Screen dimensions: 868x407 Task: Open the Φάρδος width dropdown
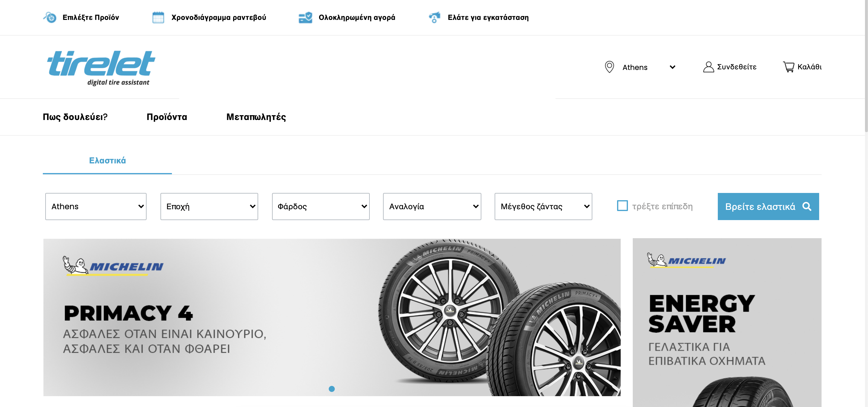click(320, 207)
